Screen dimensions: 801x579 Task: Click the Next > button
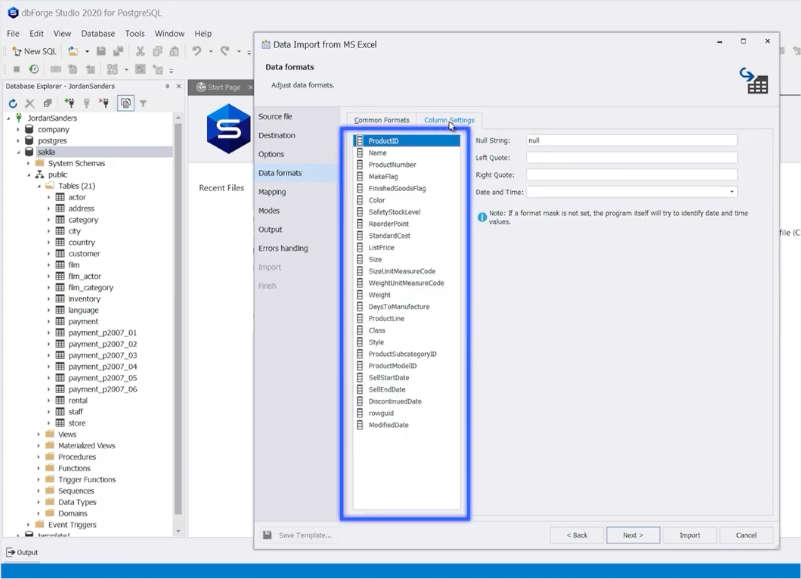click(632, 535)
